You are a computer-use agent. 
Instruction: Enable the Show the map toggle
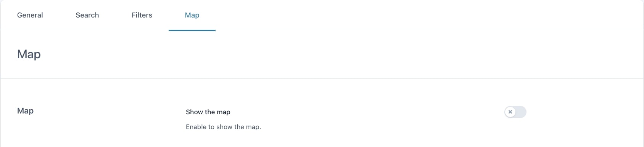tap(515, 112)
